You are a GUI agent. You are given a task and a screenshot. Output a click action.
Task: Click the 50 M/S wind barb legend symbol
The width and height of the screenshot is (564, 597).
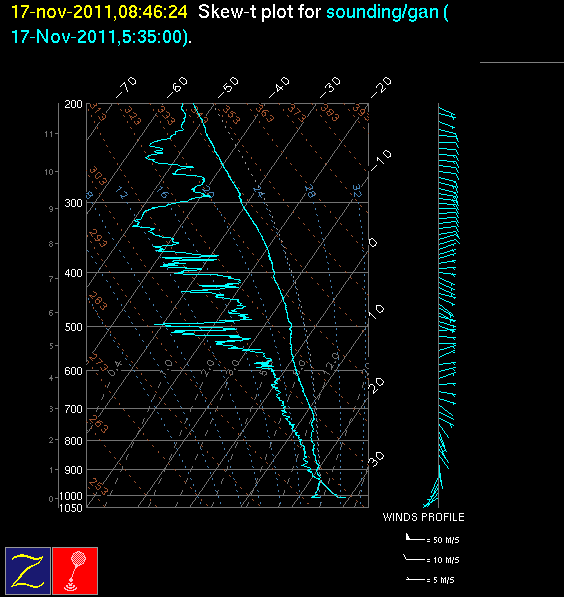415,538
